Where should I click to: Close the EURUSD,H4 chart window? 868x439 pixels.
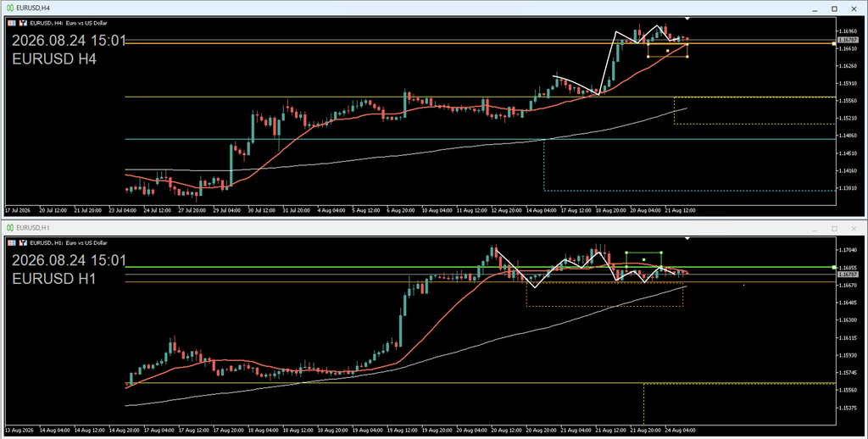(x=854, y=8)
